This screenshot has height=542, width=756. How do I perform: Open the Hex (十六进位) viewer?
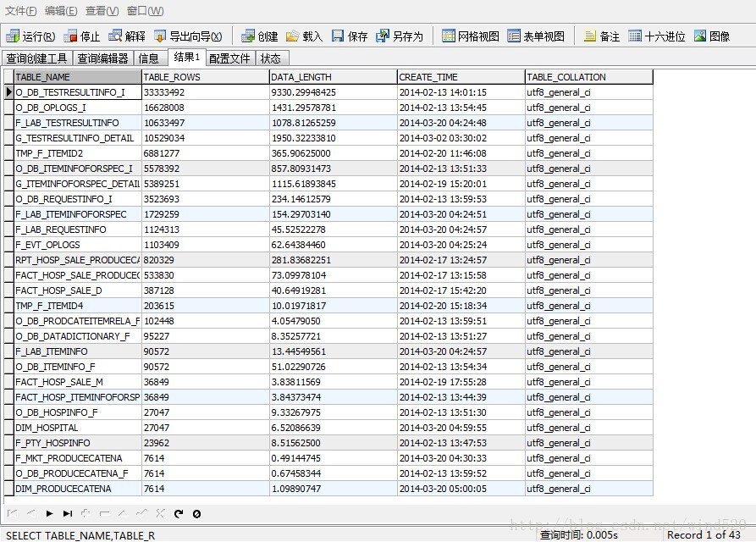pyautogui.click(x=657, y=36)
